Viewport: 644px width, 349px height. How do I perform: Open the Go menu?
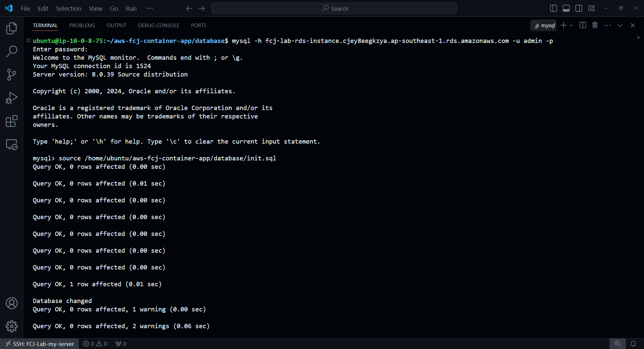coord(114,8)
